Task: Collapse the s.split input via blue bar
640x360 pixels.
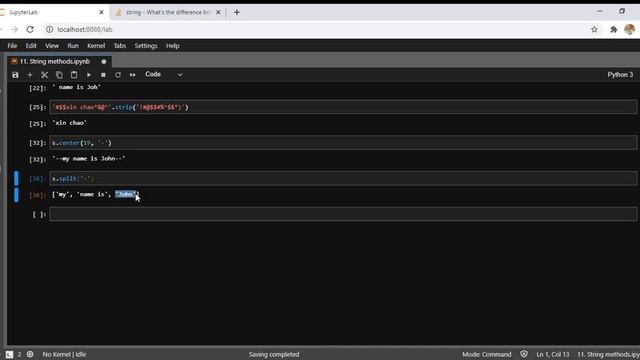Action: pos(16,178)
